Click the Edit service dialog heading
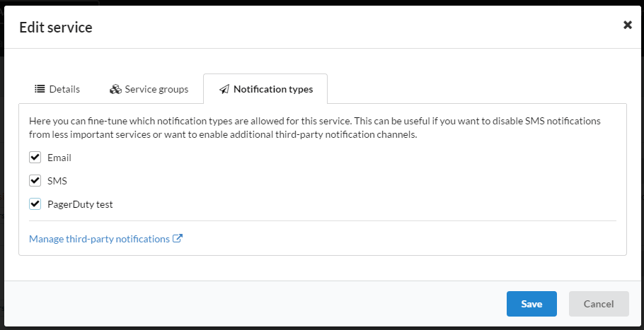The image size is (644, 330). [x=56, y=28]
